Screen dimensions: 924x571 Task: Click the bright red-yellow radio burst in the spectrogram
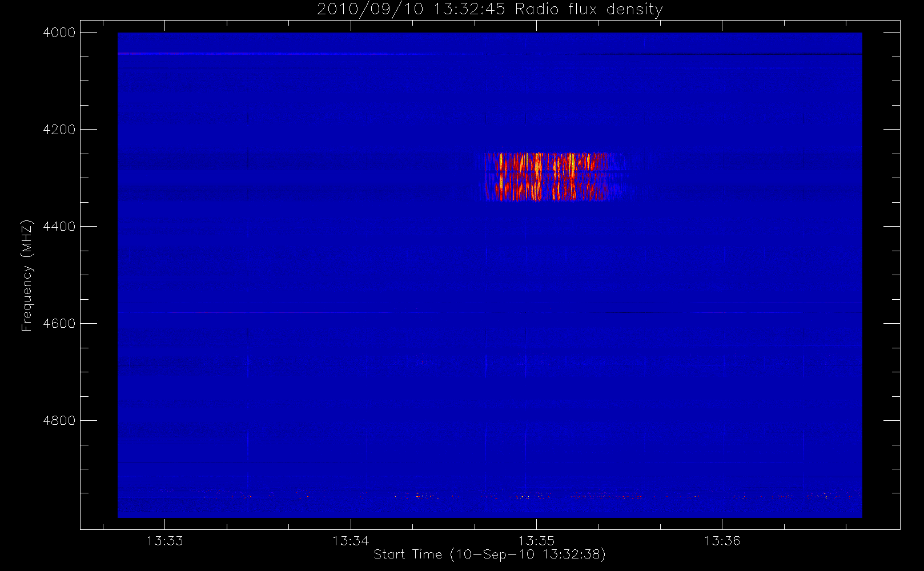point(551,176)
